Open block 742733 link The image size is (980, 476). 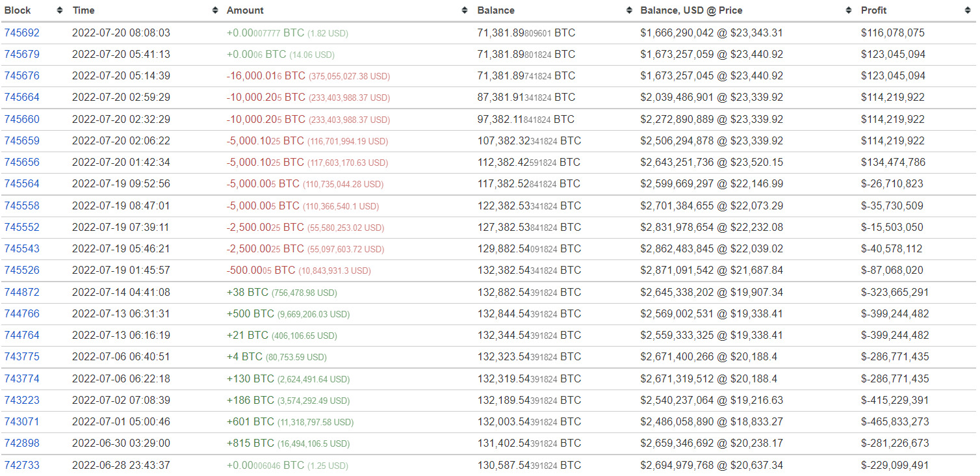[21, 466]
